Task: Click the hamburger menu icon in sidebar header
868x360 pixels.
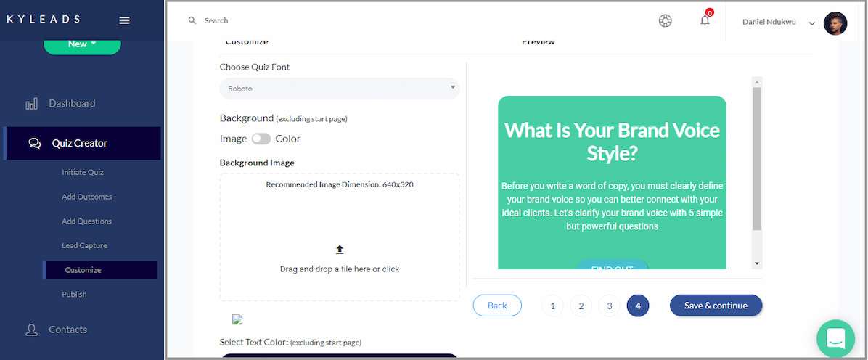Action: click(124, 20)
